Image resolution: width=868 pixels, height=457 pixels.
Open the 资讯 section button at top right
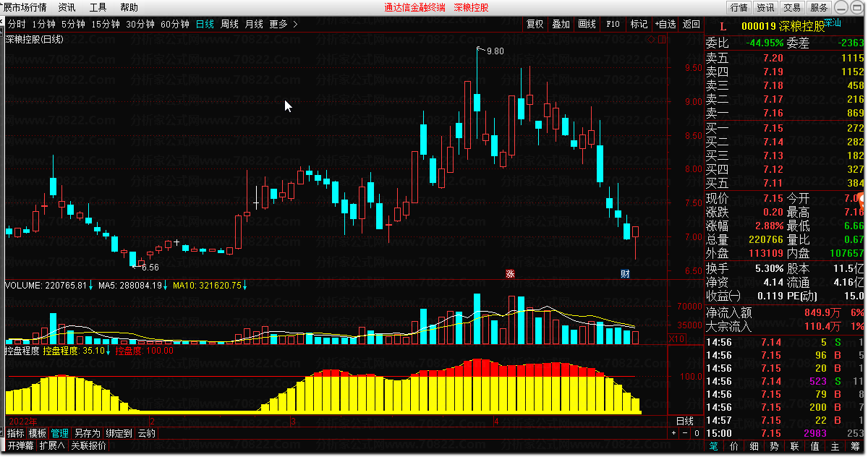pyautogui.click(x=765, y=7)
